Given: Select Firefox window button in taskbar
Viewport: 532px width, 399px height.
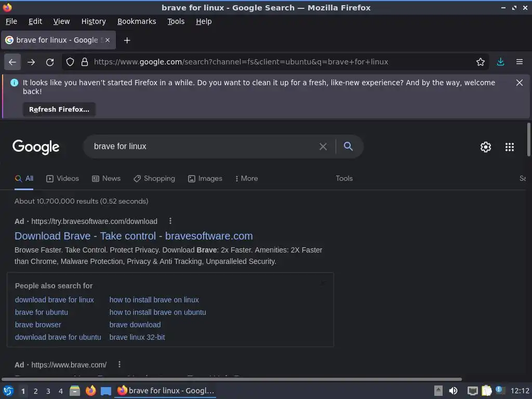Looking at the screenshot, I should pyautogui.click(x=166, y=391).
